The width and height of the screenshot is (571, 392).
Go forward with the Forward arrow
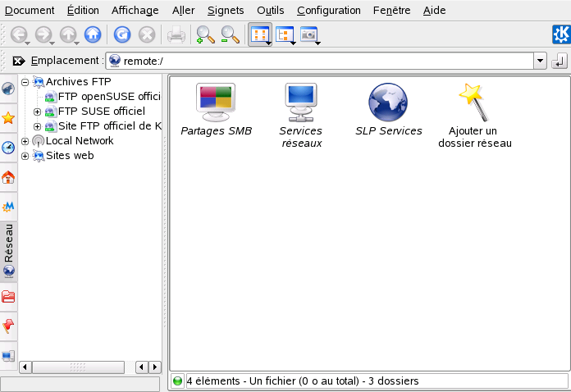coord(43,34)
